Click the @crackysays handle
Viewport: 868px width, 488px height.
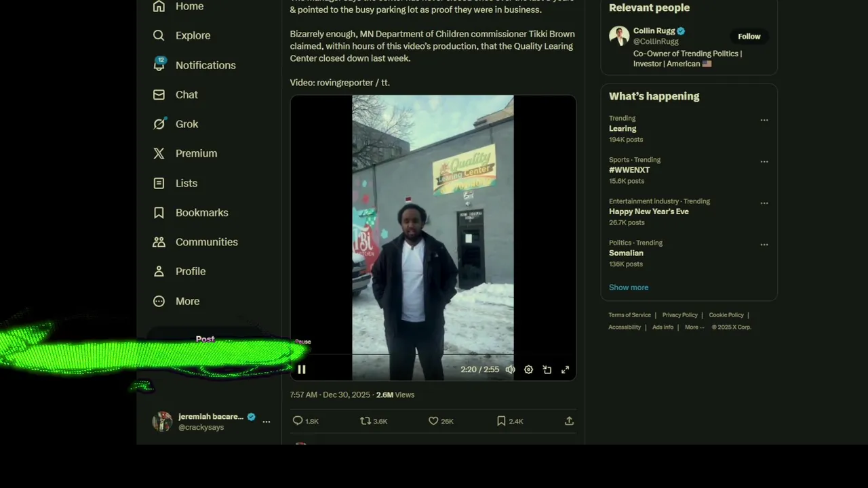coord(201,428)
